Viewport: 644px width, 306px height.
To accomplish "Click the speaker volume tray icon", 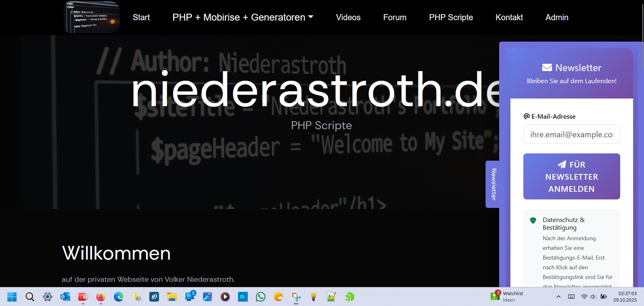I will (x=593, y=297).
